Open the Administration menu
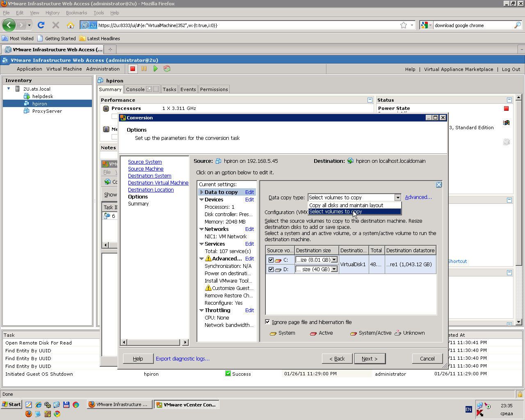This screenshot has height=420, width=525. pos(103,69)
